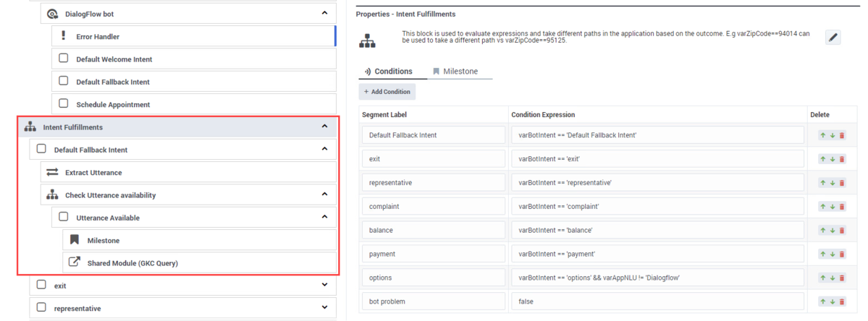
Task: Select the Extract Utterance assign icon
Action: (x=52, y=172)
